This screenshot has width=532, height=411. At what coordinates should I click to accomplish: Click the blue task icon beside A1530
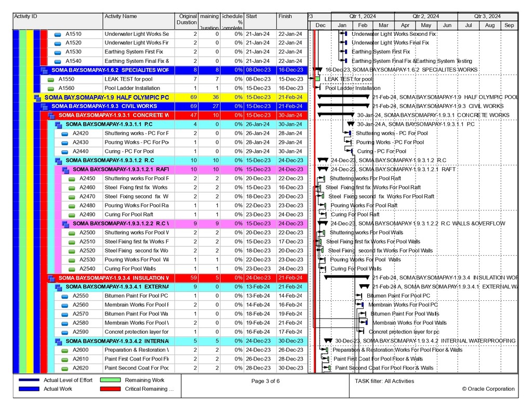point(58,52)
